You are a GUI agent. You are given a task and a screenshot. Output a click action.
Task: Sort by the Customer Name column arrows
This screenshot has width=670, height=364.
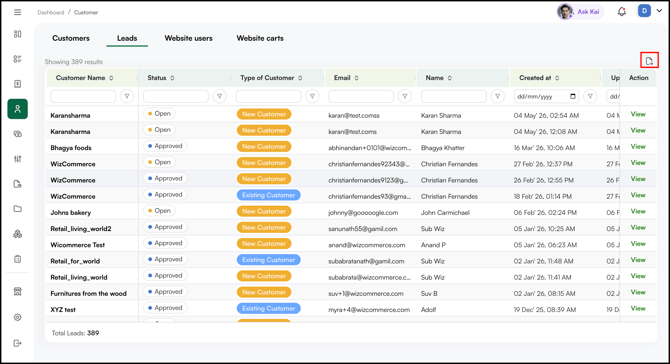click(x=111, y=78)
